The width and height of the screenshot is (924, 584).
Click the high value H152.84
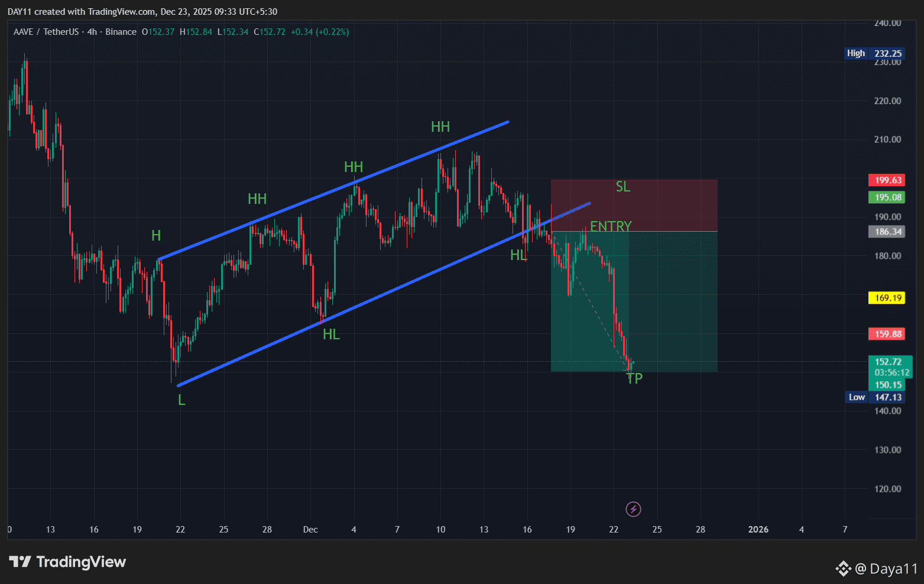click(x=196, y=32)
